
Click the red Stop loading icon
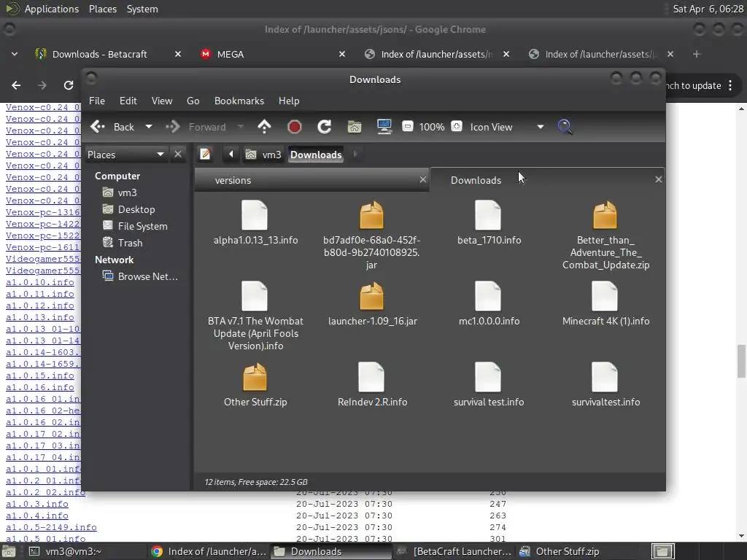(x=295, y=127)
